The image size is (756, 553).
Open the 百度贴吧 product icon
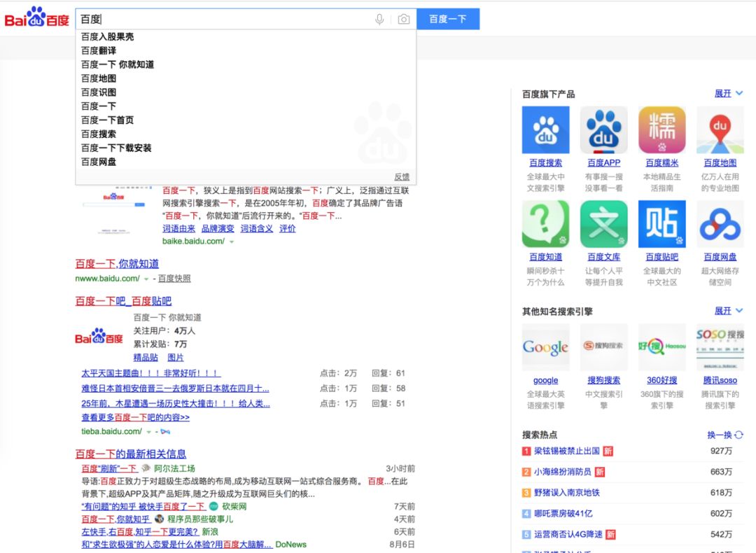pos(662,224)
